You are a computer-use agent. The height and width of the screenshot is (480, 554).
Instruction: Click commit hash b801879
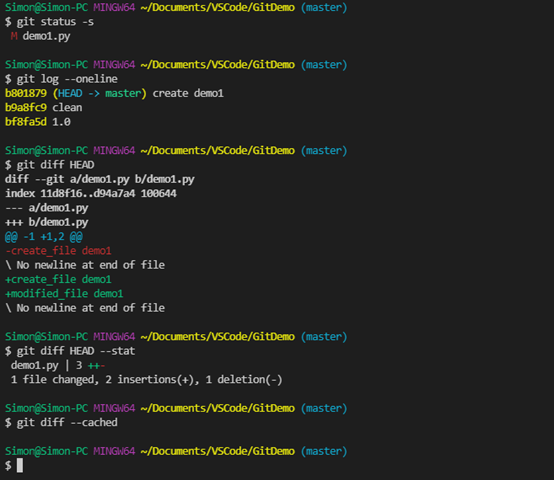click(x=25, y=93)
